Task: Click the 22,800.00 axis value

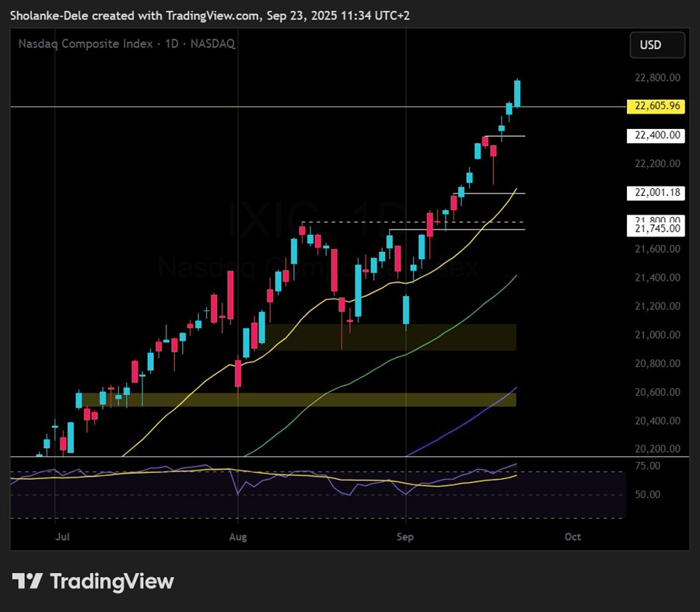Action: (657, 78)
